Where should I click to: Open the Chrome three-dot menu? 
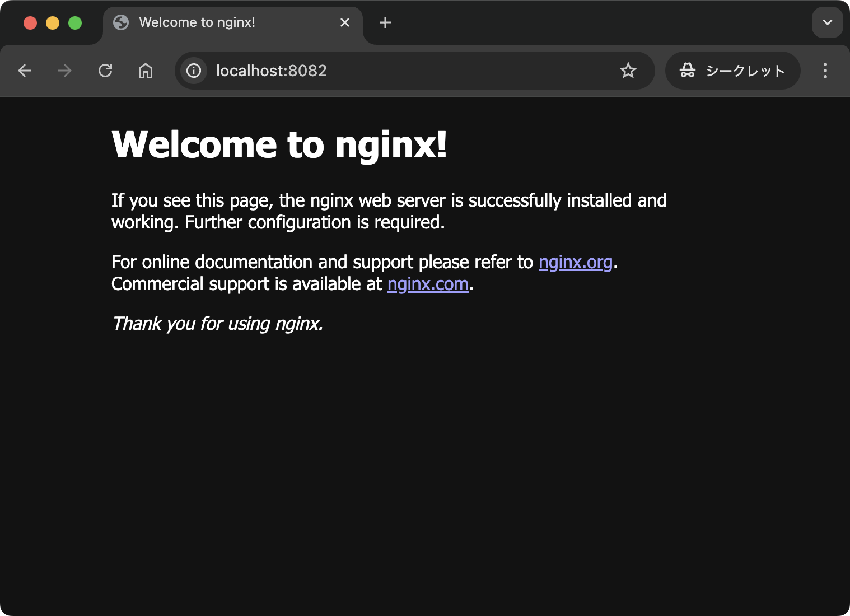[x=825, y=71]
